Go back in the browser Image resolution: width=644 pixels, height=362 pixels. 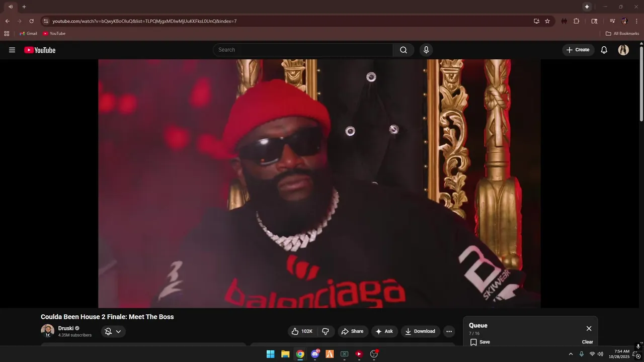tap(7, 21)
